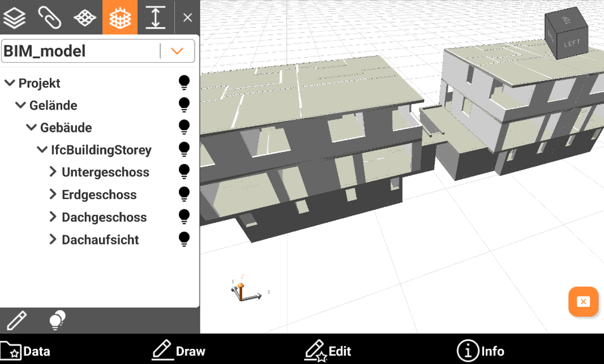Open the BIM_model dropdown
The width and height of the screenshot is (604, 364).
[177, 51]
